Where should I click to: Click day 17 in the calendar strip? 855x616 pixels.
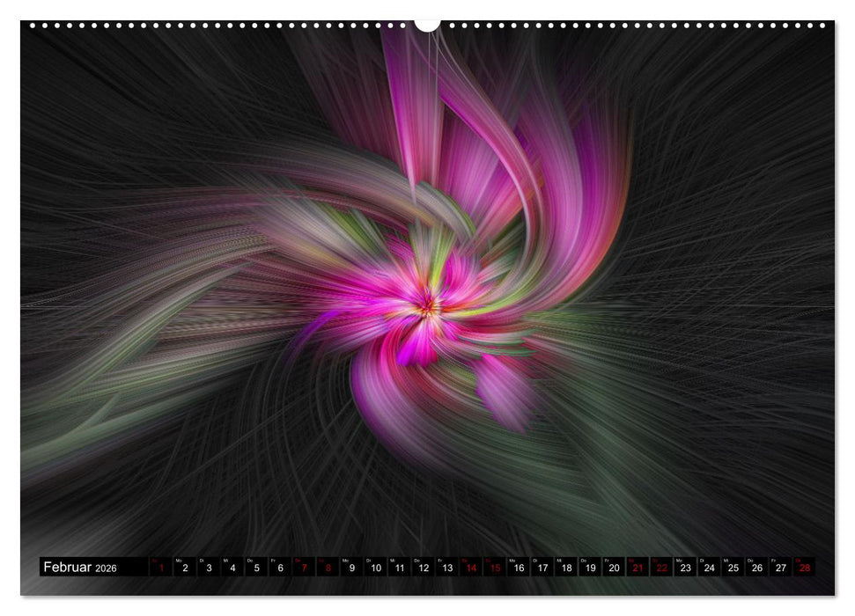tap(542, 568)
